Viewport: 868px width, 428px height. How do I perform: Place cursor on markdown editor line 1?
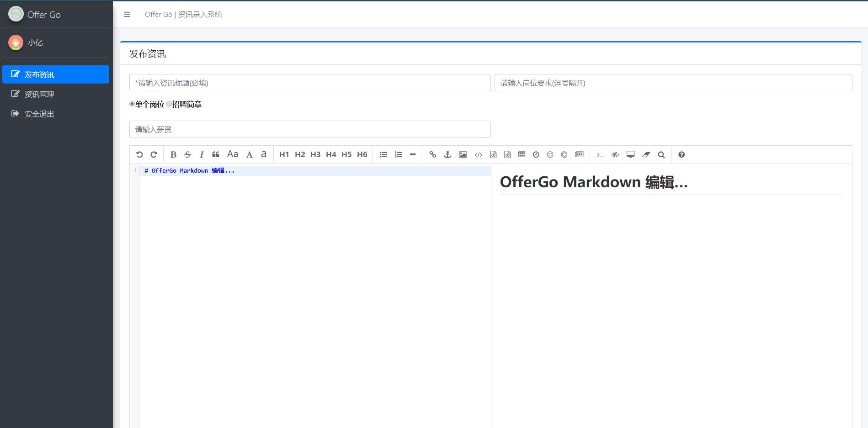pyautogui.click(x=315, y=171)
